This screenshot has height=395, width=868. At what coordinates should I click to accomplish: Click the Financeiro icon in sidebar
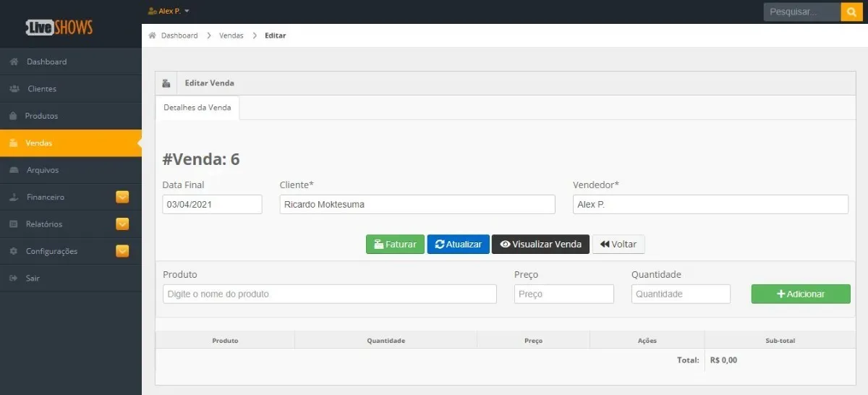14,197
